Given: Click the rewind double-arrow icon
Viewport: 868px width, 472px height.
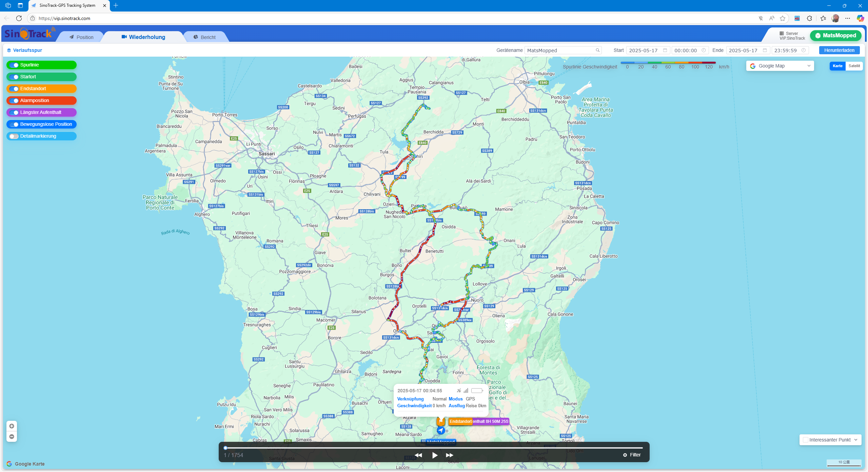Looking at the screenshot, I should click(x=418, y=455).
